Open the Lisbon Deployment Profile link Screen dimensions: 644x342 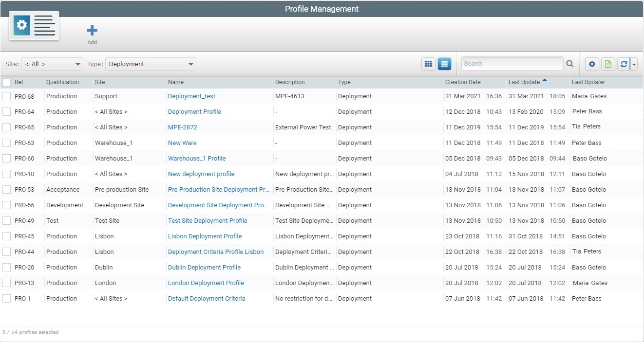tap(205, 236)
